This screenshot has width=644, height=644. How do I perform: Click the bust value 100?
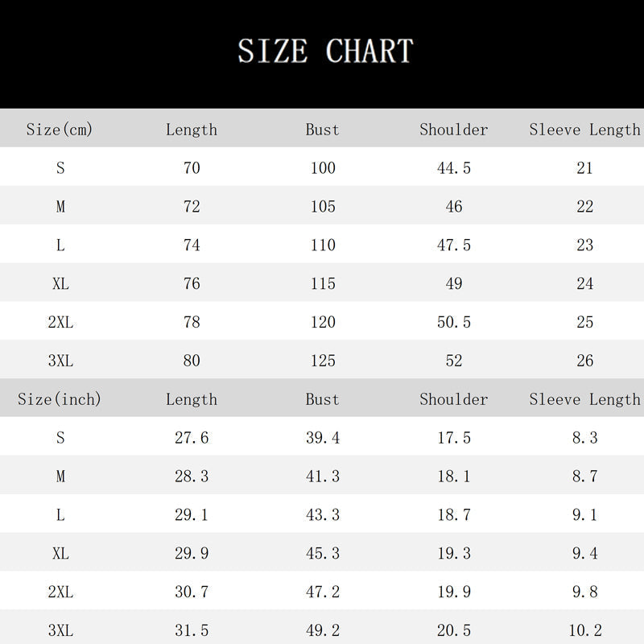point(323,168)
